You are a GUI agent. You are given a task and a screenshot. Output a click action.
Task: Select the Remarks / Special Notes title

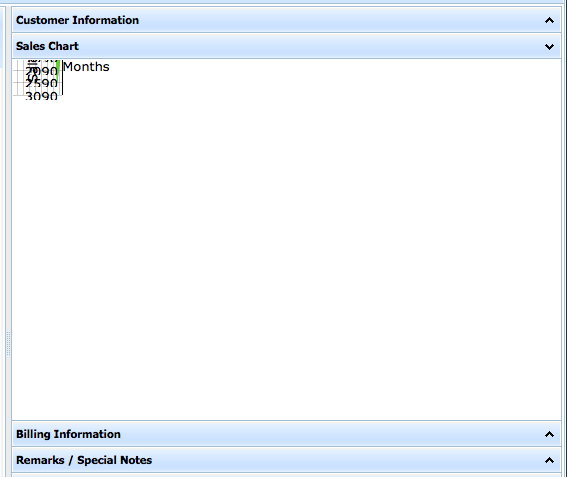[x=84, y=460]
